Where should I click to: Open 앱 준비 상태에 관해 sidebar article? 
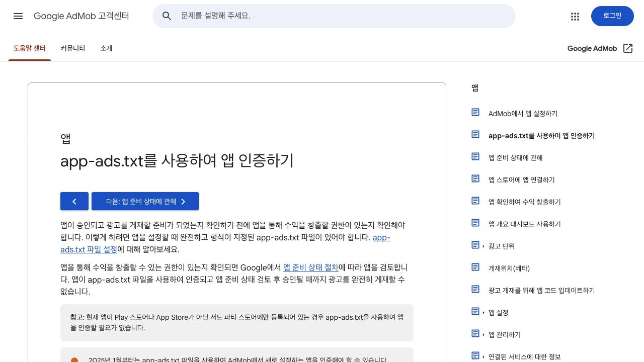515,158
